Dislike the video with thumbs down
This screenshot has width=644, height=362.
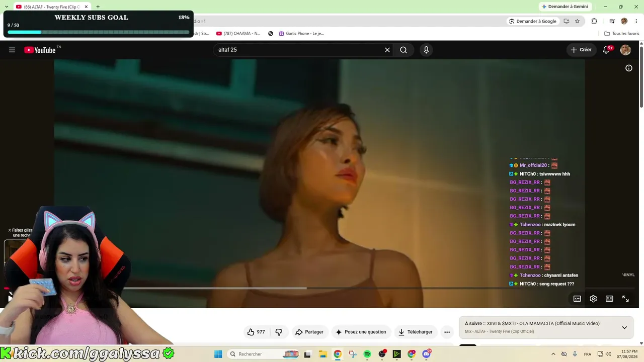pos(279,332)
